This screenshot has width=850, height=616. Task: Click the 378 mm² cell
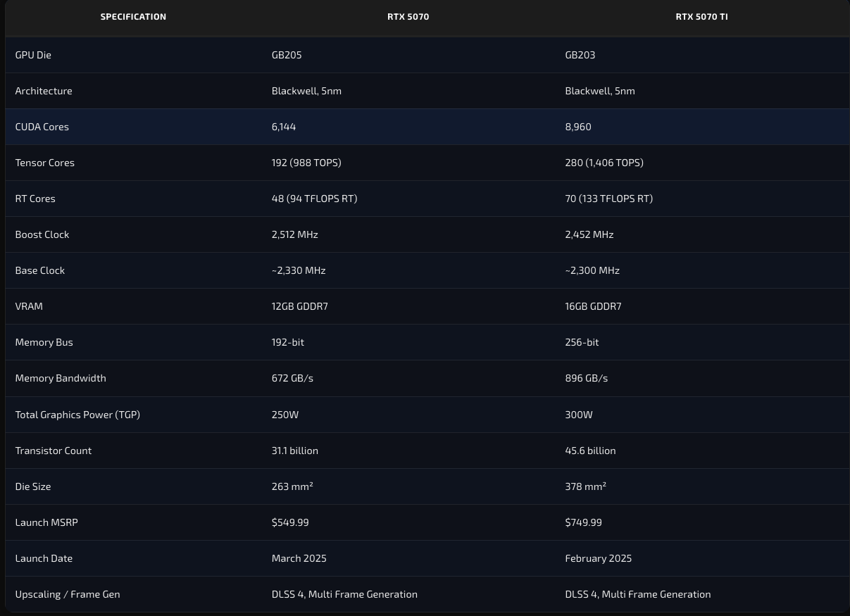coord(586,486)
